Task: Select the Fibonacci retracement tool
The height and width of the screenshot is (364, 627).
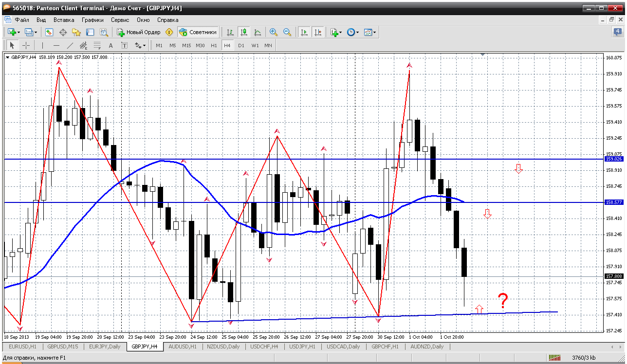Action: pyautogui.click(x=97, y=45)
